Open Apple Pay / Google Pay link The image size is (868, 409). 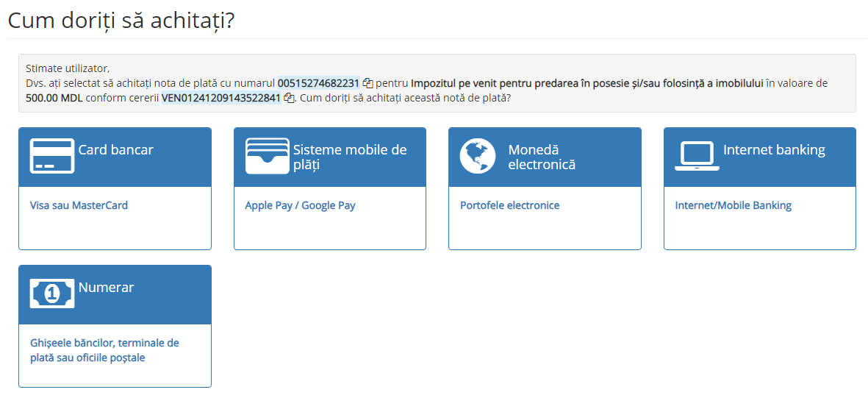[x=300, y=206]
